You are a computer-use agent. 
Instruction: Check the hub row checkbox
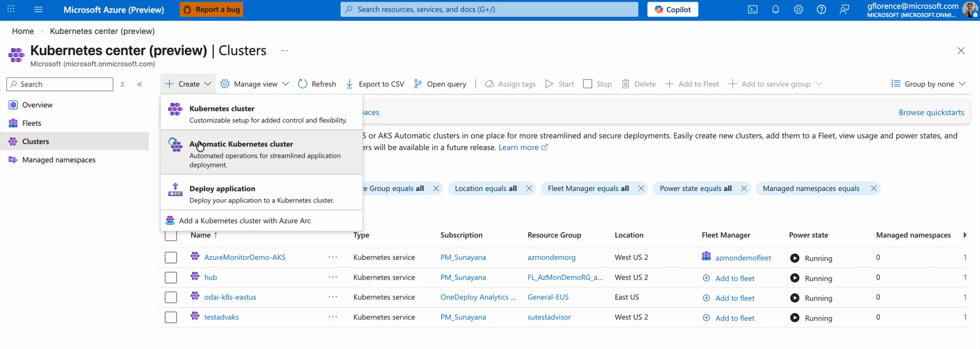pos(171,277)
